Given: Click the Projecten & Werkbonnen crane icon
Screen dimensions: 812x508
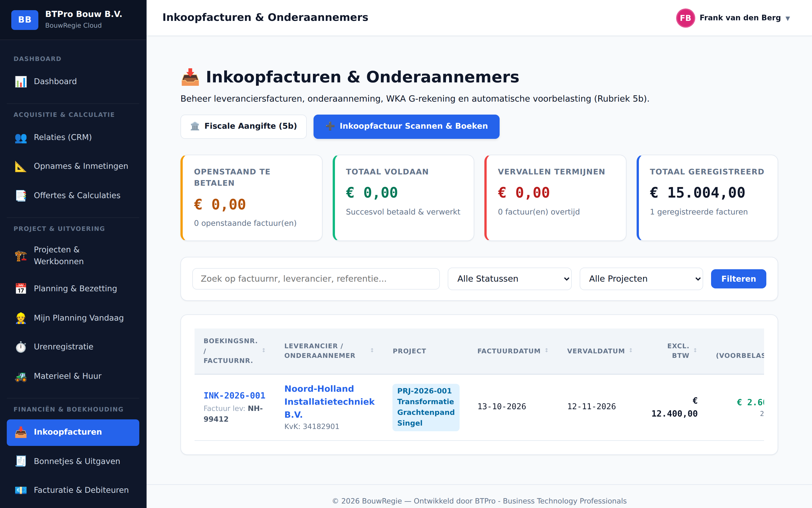Looking at the screenshot, I should [x=21, y=256].
